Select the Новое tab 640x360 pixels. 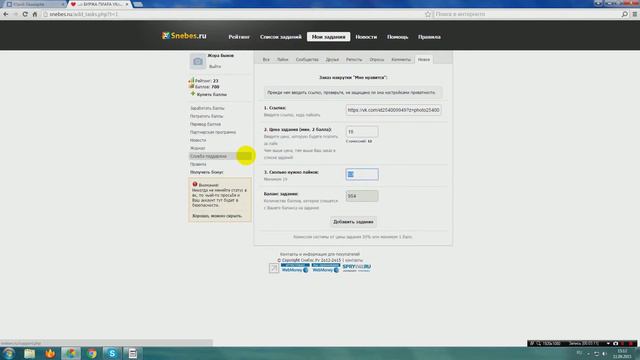[424, 60]
